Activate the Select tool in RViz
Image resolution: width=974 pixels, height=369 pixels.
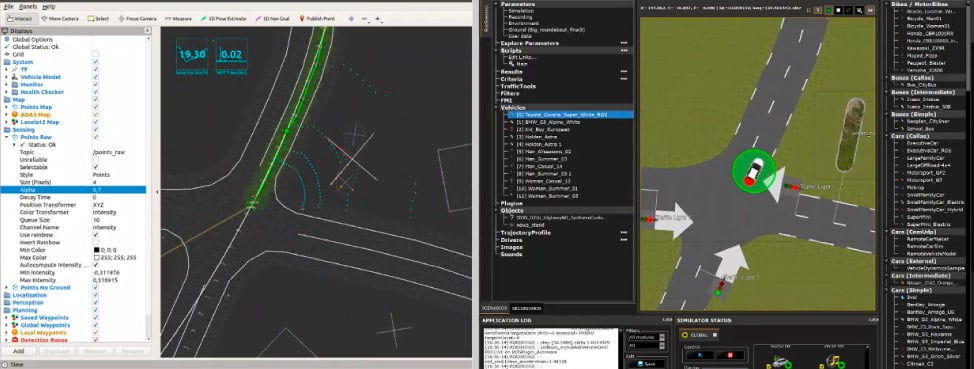(x=98, y=19)
